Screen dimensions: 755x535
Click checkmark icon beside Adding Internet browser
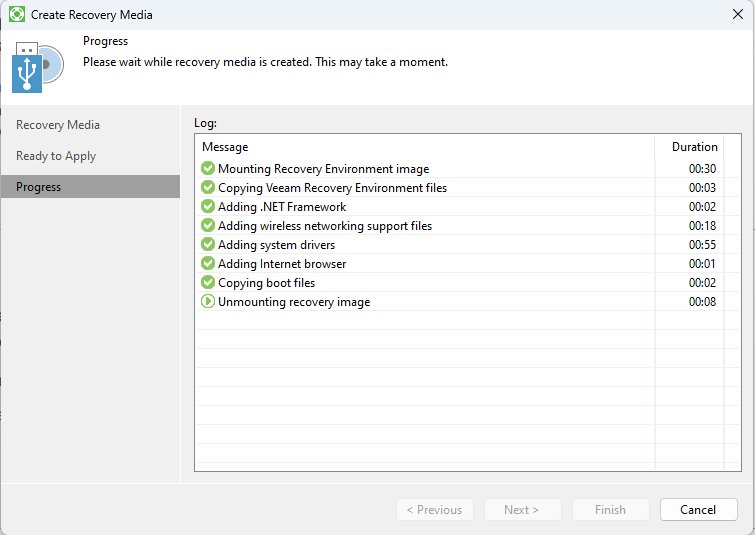pos(208,264)
